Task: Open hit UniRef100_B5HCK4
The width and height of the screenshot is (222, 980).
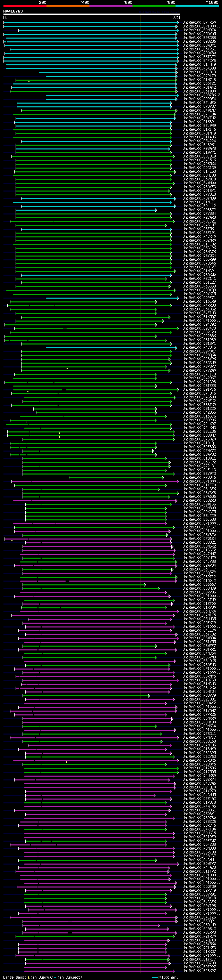Action: pyautogui.click(x=199, y=612)
